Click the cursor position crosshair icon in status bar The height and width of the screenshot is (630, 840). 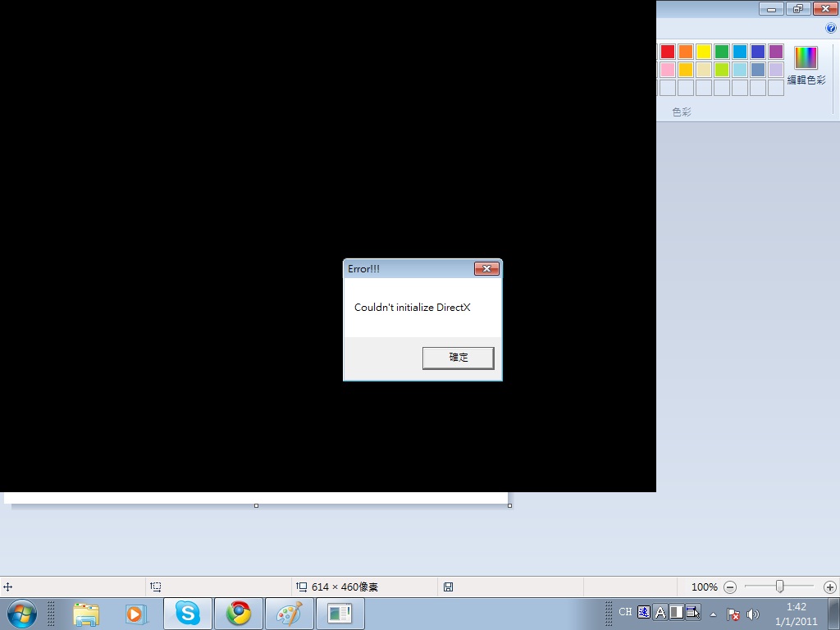pos(8,587)
